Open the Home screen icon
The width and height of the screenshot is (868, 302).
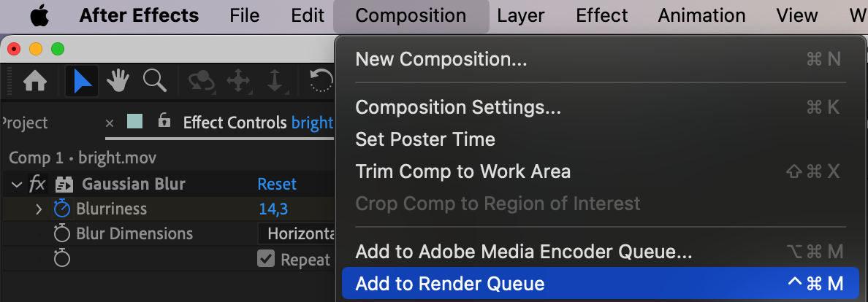[35, 82]
